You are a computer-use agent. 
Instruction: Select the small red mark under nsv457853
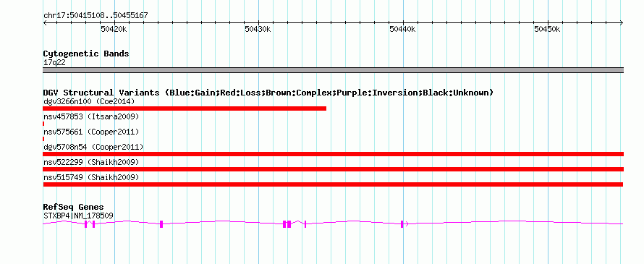point(43,124)
